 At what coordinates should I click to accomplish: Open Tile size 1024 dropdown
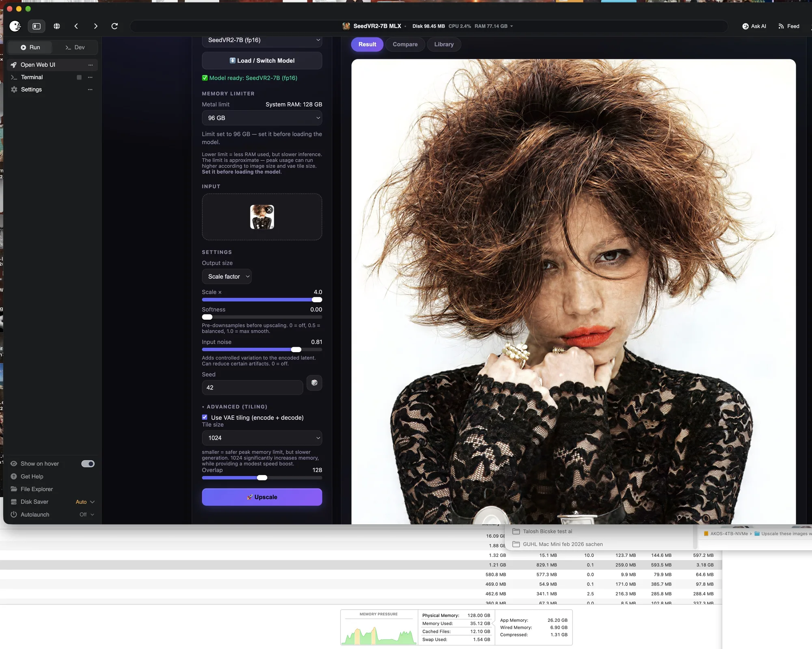point(262,438)
